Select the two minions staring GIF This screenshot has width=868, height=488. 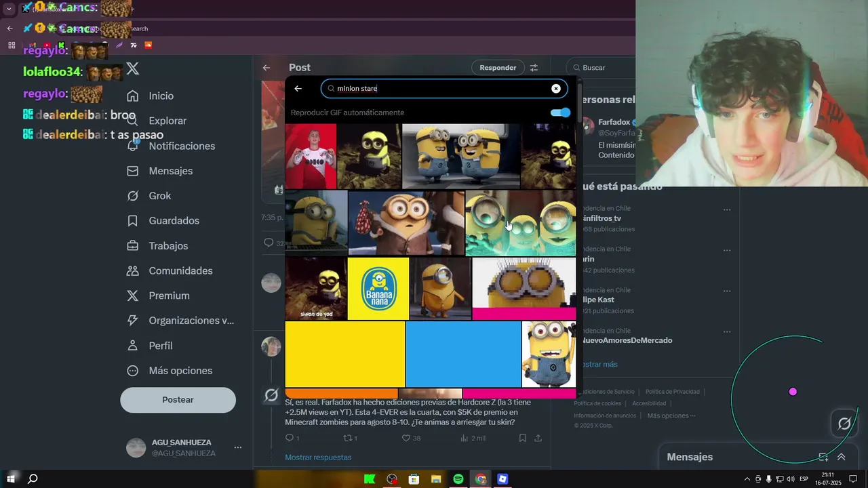461,156
